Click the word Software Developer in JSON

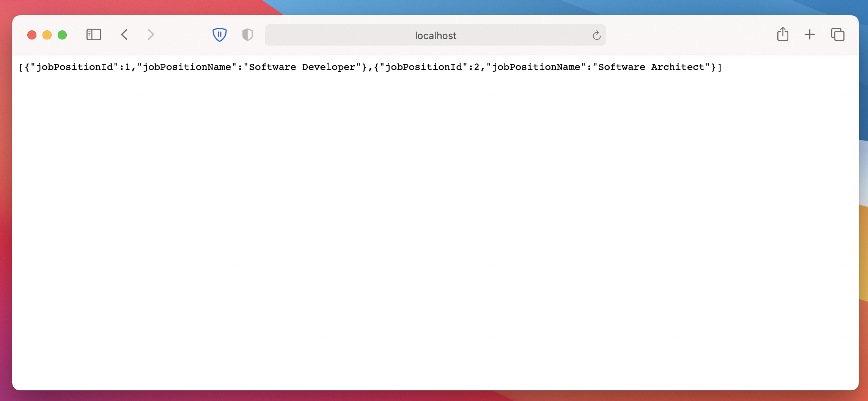(x=300, y=67)
